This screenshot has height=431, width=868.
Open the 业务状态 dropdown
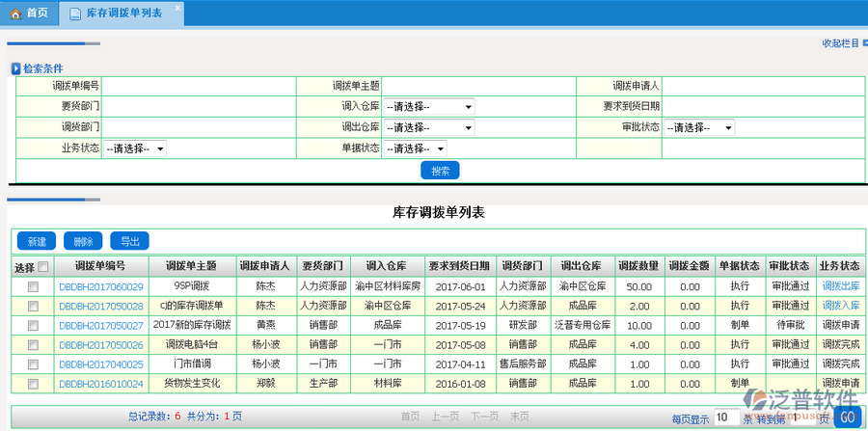click(x=135, y=148)
